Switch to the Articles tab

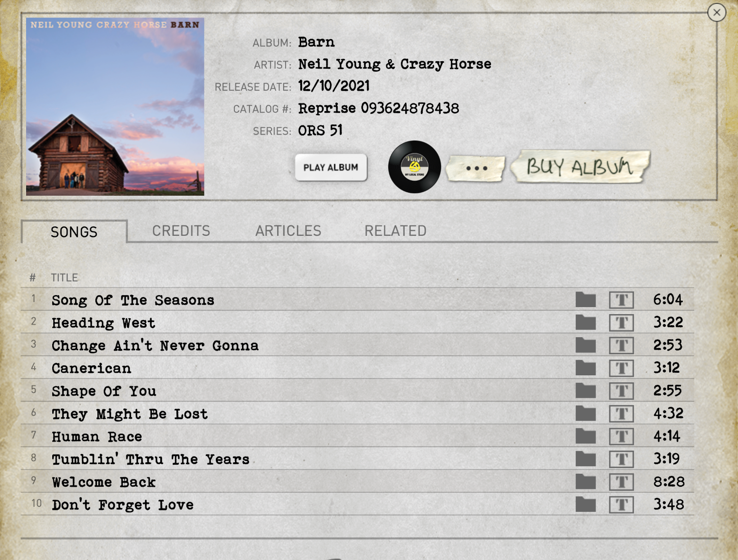[x=288, y=231]
